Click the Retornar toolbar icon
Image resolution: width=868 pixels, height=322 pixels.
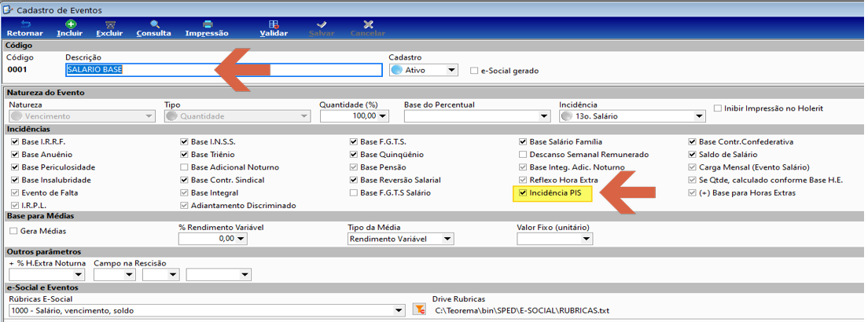coord(25,24)
